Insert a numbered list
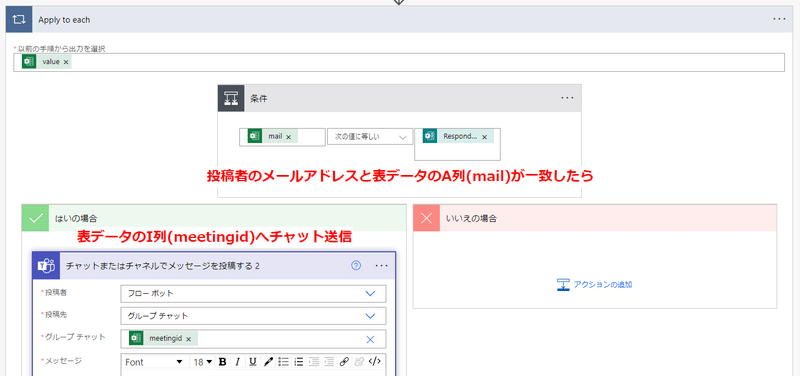The image size is (800, 376). (298, 362)
